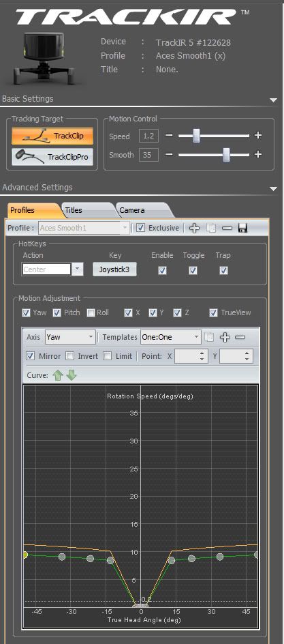Select curve point at right graph edge

(x=257, y=555)
